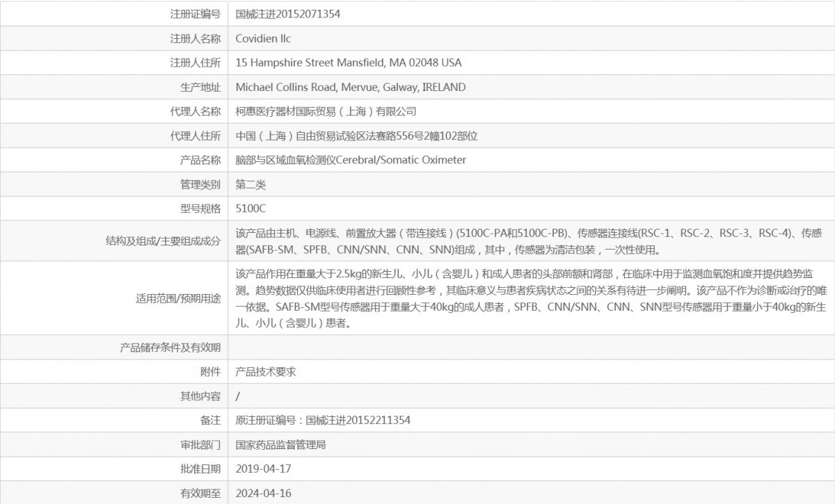The image size is (835, 504).
Task: Click the registration number 国械注进20152071354
Action: click(288, 14)
